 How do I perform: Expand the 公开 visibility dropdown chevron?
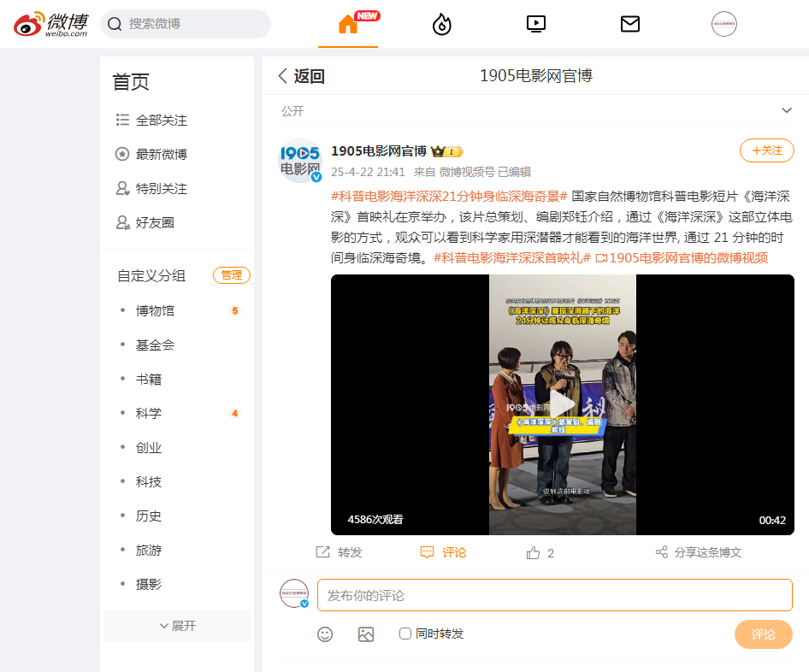[786, 110]
